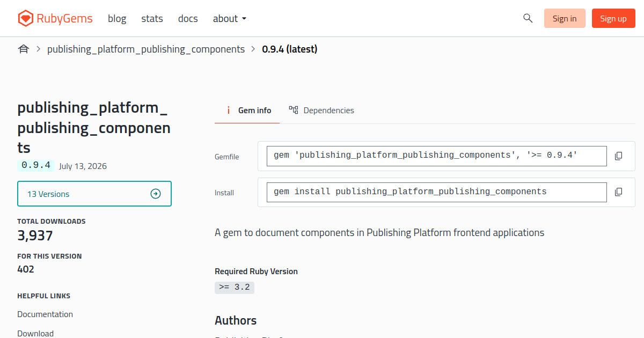Click the RubyGems logo
The image size is (644, 338).
pos(55,18)
